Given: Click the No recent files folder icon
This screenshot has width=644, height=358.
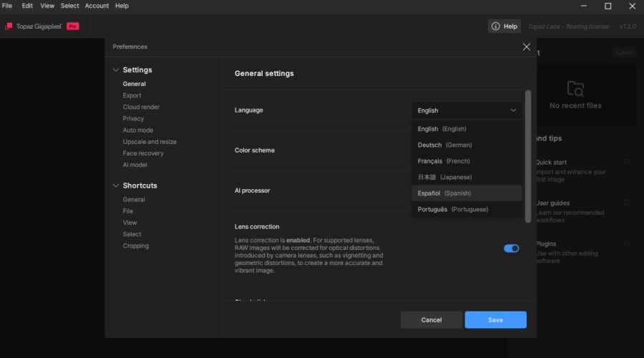Looking at the screenshot, I should (575, 88).
